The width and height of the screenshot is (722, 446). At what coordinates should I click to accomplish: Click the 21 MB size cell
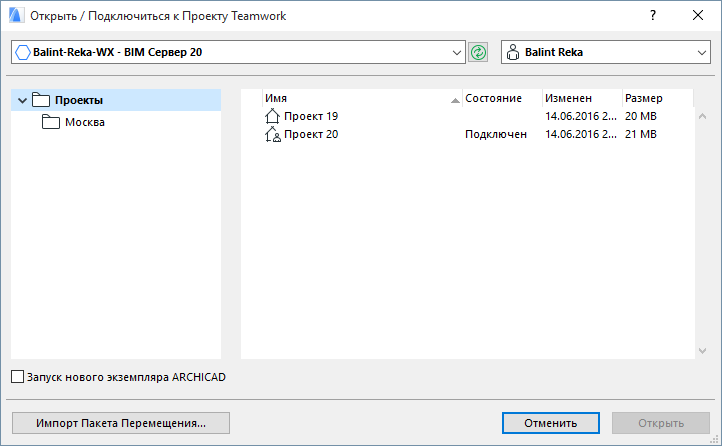tap(640, 134)
